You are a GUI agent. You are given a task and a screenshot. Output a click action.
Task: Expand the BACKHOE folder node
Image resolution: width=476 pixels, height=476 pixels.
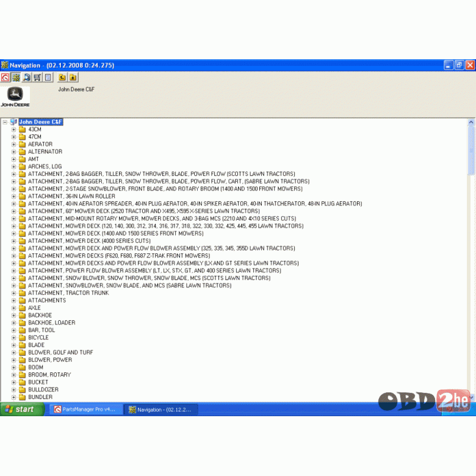[x=13, y=316]
